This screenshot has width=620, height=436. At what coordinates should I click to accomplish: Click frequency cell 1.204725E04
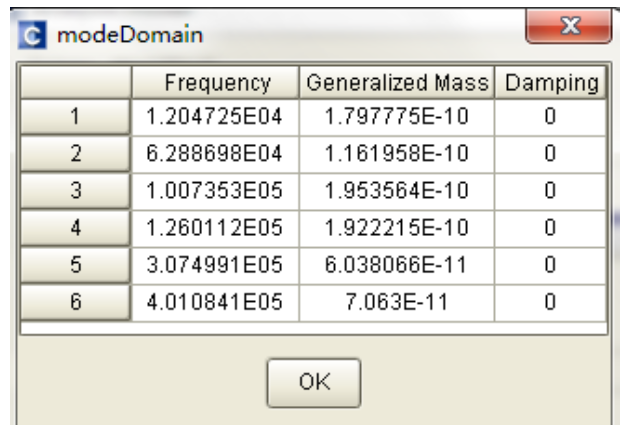click(216, 120)
